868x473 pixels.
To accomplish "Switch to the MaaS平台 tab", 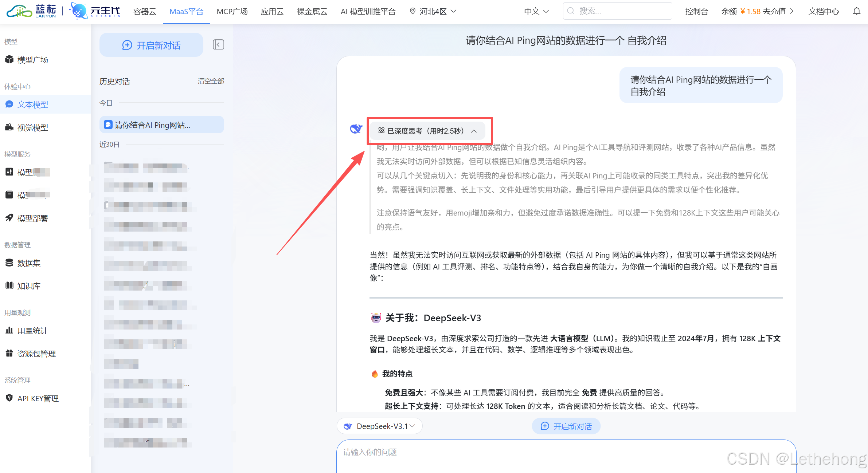I will 186,12.
